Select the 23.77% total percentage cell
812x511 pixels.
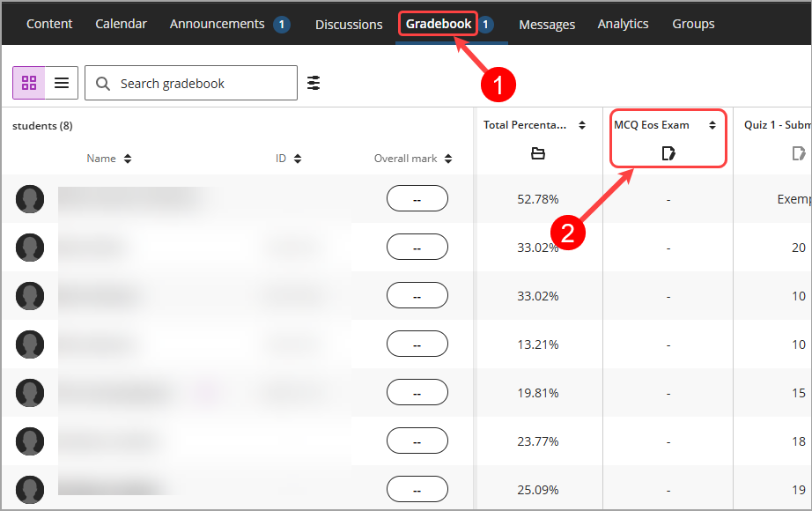click(x=538, y=441)
